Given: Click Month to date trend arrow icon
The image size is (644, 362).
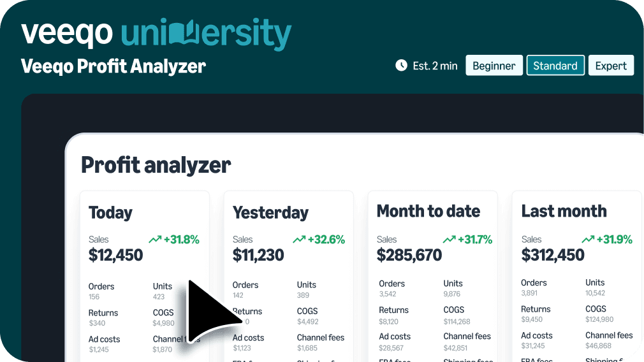Looking at the screenshot, I should 449,240.
